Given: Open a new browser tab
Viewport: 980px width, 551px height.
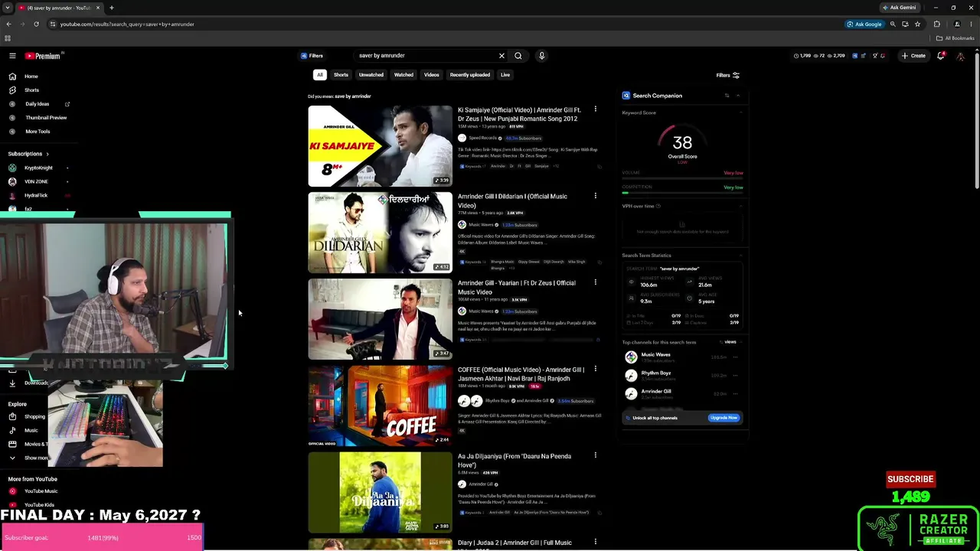Looking at the screenshot, I should tap(111, 8).
